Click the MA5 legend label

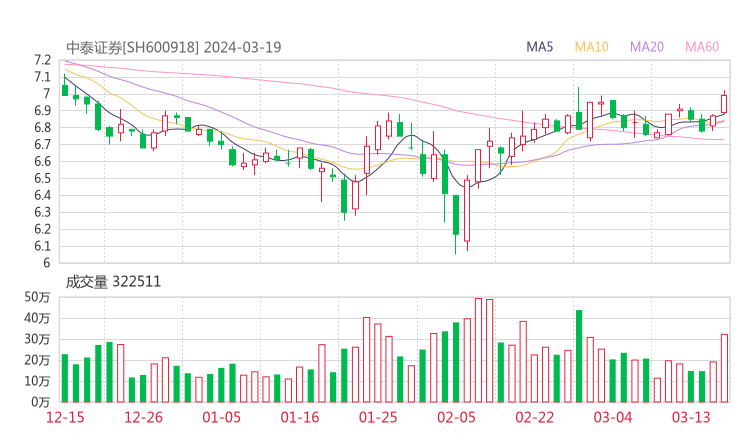coord(539,47)
